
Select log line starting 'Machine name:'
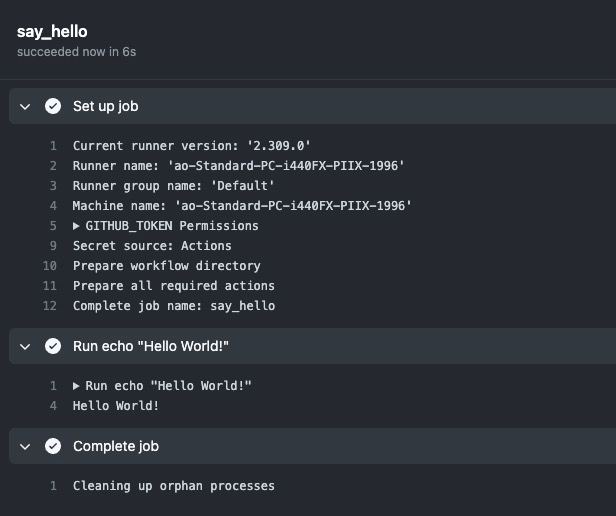click(242, 206)
